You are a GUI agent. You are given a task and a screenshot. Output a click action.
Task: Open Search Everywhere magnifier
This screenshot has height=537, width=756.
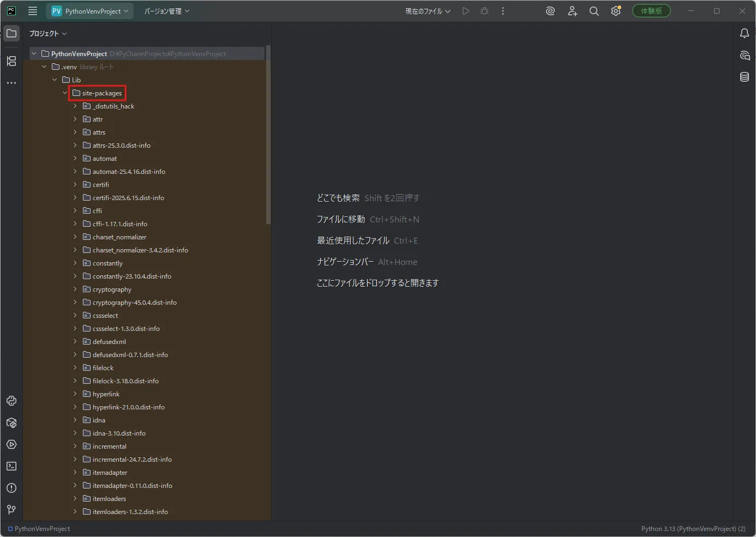pos(594,11)
